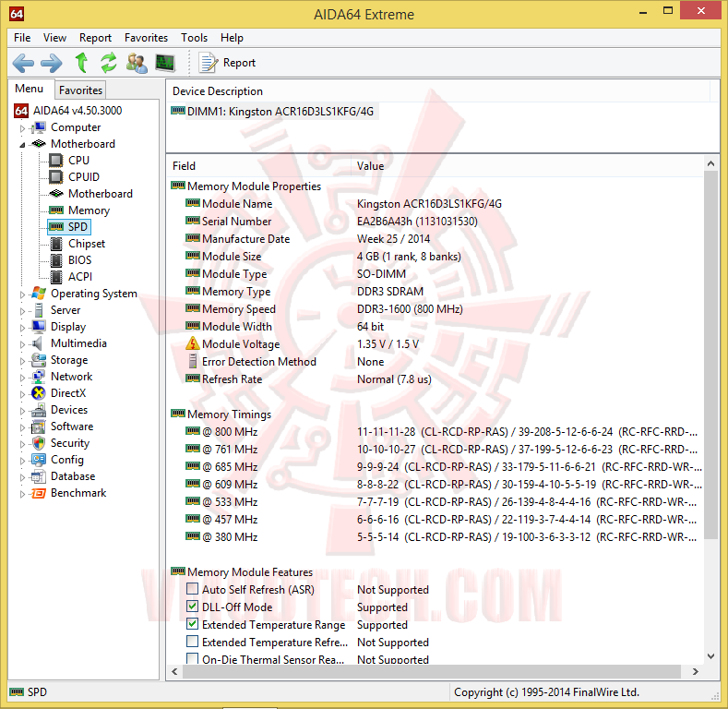This screenshot has height=709, width=728.
Task: Click the horizontal scrollbar right arrow
Action: point(695,671)
